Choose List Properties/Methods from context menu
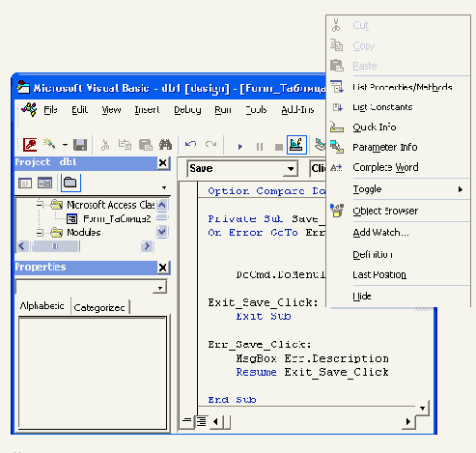 (x=398, y=87)
